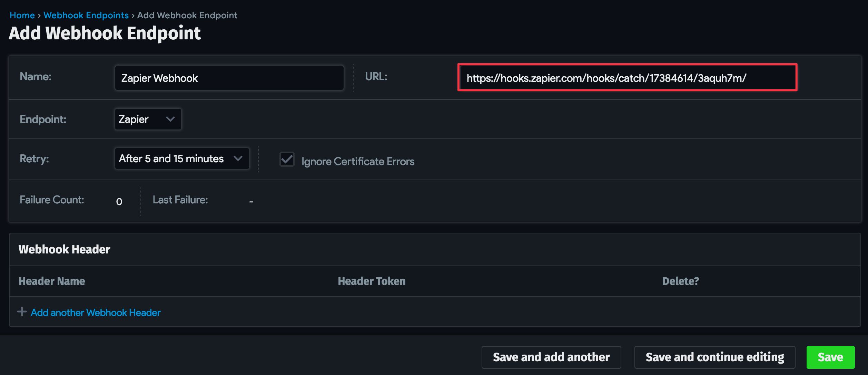Image resolution: width=868 pixels, height=375 pixels.
Task: Click the Webhook Header section title
Action: pyautogui.click(x=65, y=249)
